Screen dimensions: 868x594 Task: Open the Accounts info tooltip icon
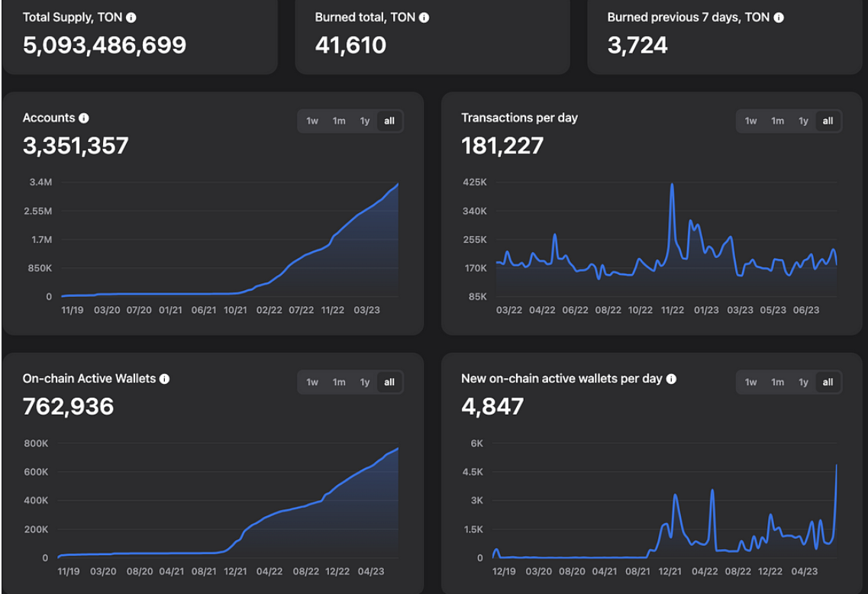(84, 118)
